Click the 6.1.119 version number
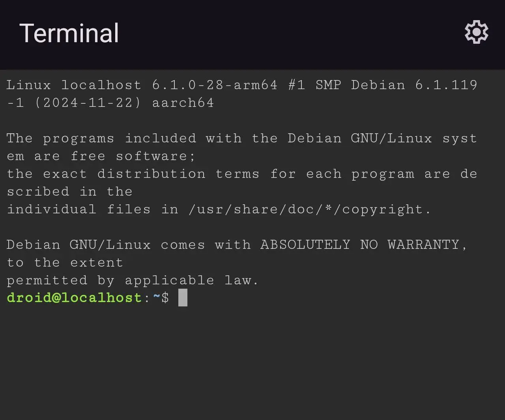This screenshot has height=420, width=505. click(x=446, y=85)
